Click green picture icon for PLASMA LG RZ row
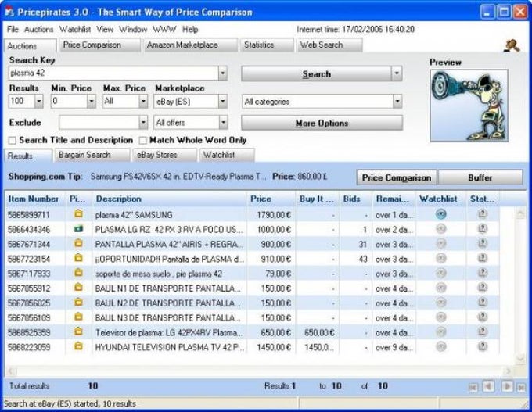Image resolution: width=532 pixels, height=412 pixels. [x=77, y=229]
